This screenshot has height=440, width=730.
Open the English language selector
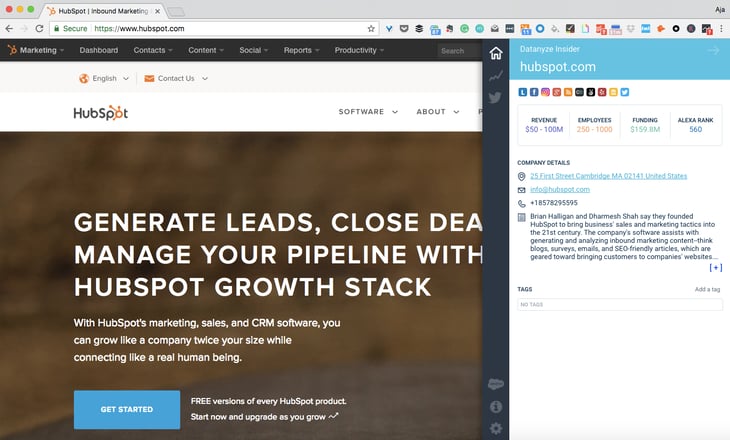click(x=104, y=78)
